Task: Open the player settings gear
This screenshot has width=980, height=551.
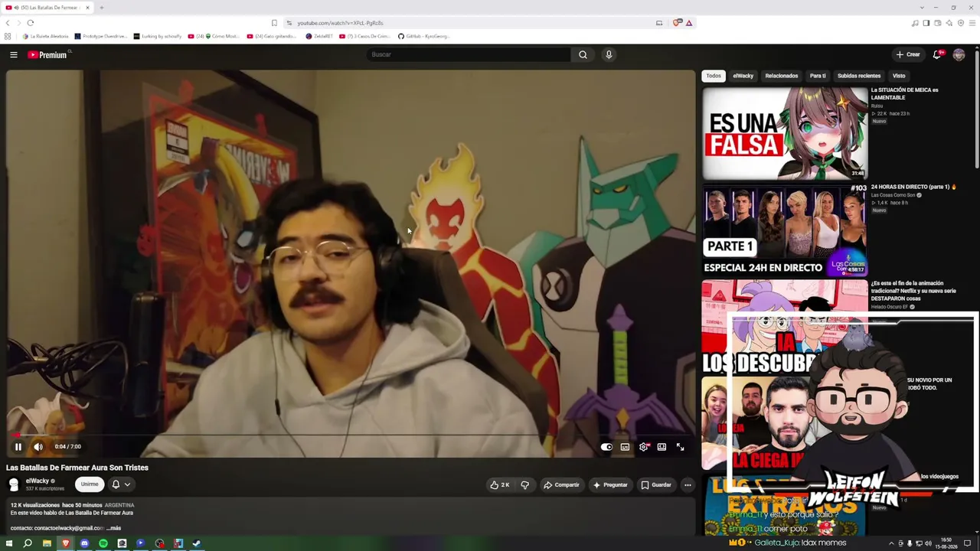Action: coord(643,447)
